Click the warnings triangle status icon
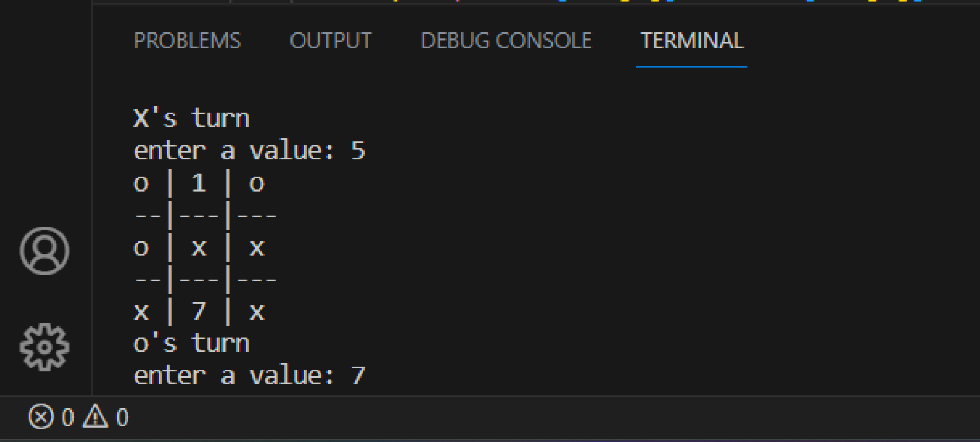This screenshot has width=980, height=442. pyautogui.click(x=96, y=416)
